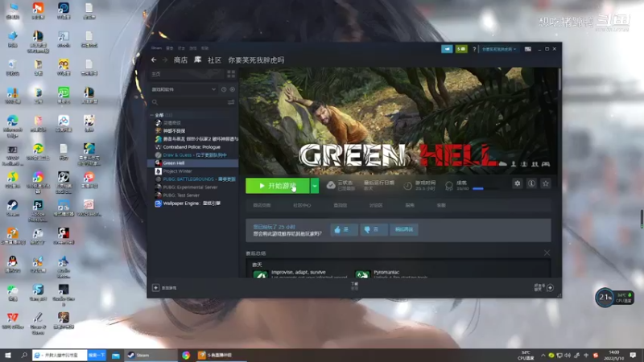Close the post-game summary panel

547,253
